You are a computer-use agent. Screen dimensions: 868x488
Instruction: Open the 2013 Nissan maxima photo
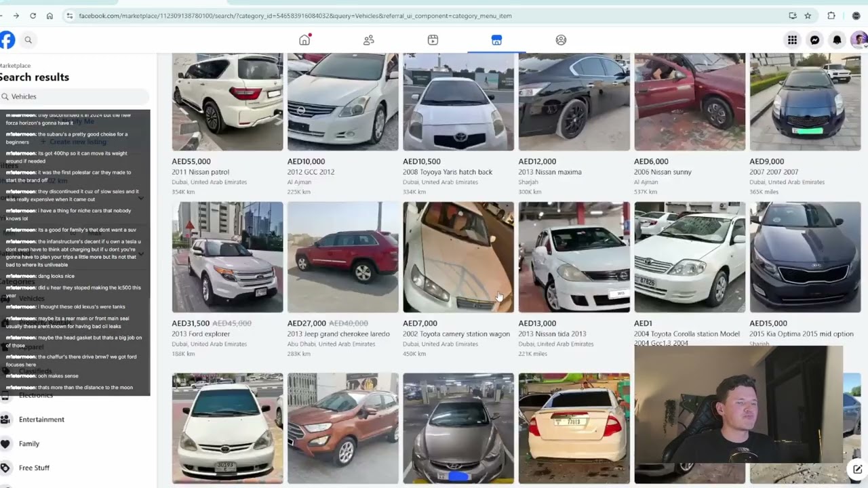click(574, 102)
